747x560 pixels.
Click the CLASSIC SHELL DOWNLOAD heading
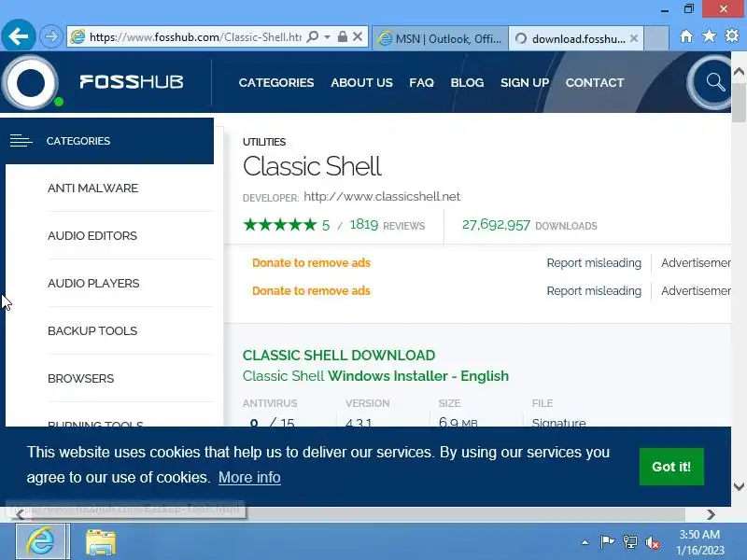click(339, 356)
